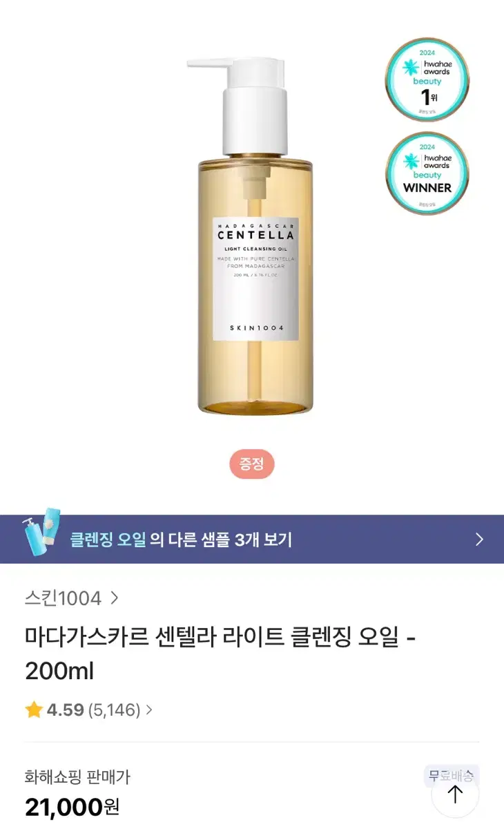Tap the cleansing oil sample bottles icon
Viewport: 504px width, 829px height.
coord(41,532)
